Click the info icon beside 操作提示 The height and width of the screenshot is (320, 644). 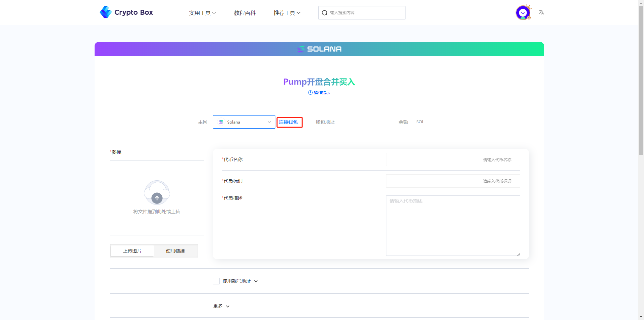point(310,93)
